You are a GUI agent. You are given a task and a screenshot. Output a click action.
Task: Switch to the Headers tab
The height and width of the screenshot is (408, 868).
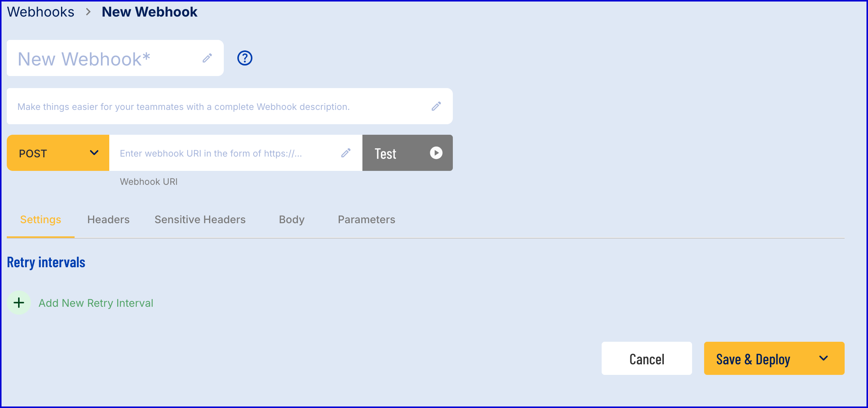108,220
